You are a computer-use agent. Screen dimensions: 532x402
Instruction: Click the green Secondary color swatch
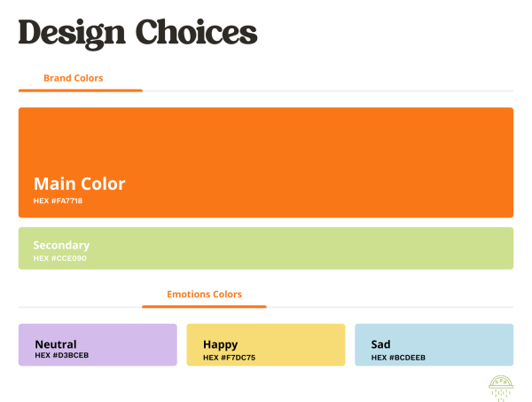tap(266, 248)
